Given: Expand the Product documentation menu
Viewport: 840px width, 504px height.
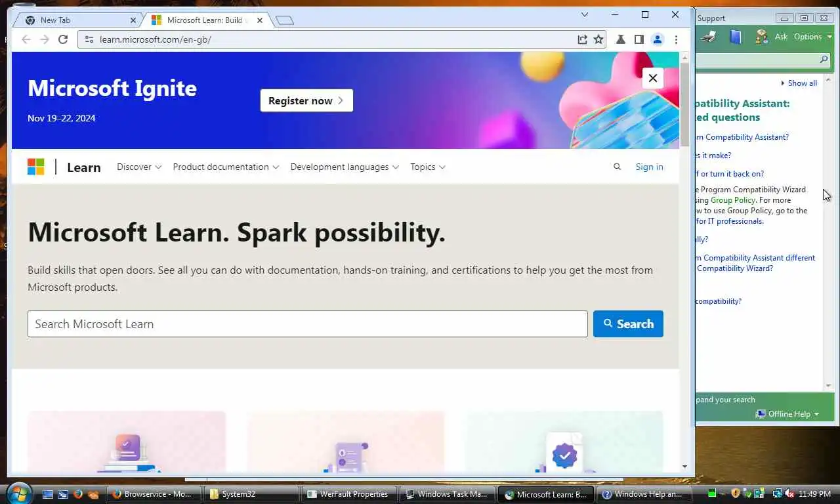Looking at the screenshot, I should pos(226,167).
